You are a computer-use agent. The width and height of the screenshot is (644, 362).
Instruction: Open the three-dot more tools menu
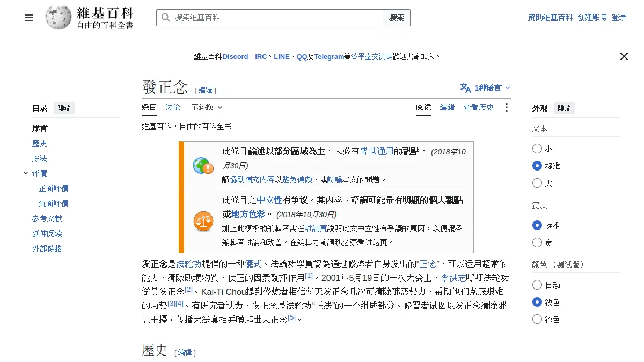[506, 107]
